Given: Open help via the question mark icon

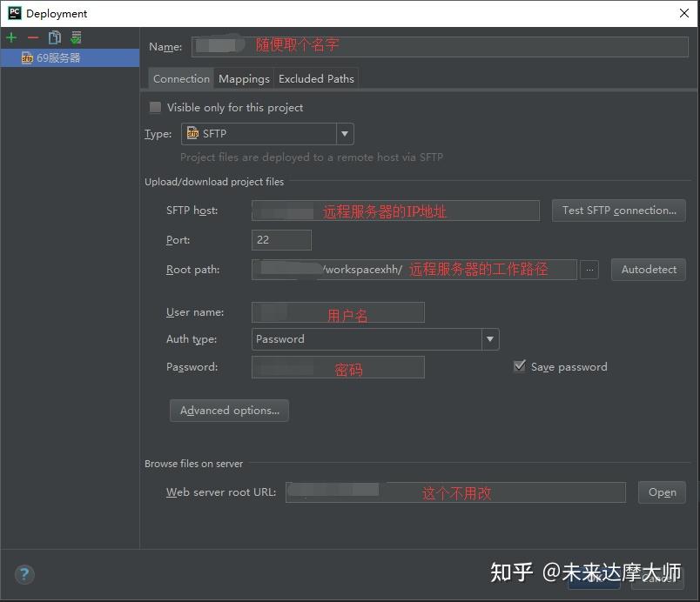Looking at the screenshot, I should point(24,575).
